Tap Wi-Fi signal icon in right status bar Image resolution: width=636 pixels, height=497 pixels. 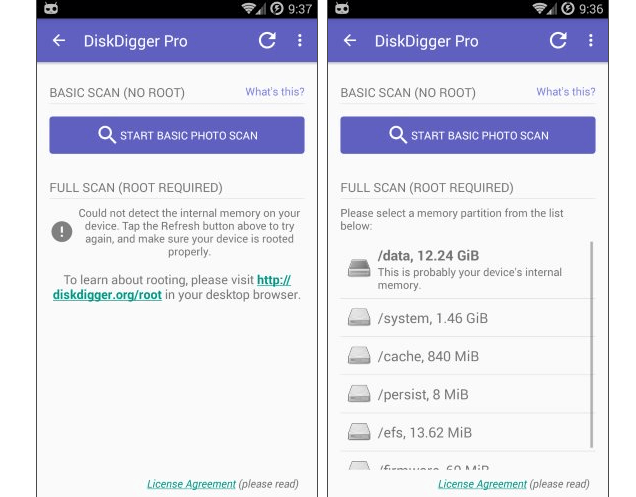(x=539, y=8)
